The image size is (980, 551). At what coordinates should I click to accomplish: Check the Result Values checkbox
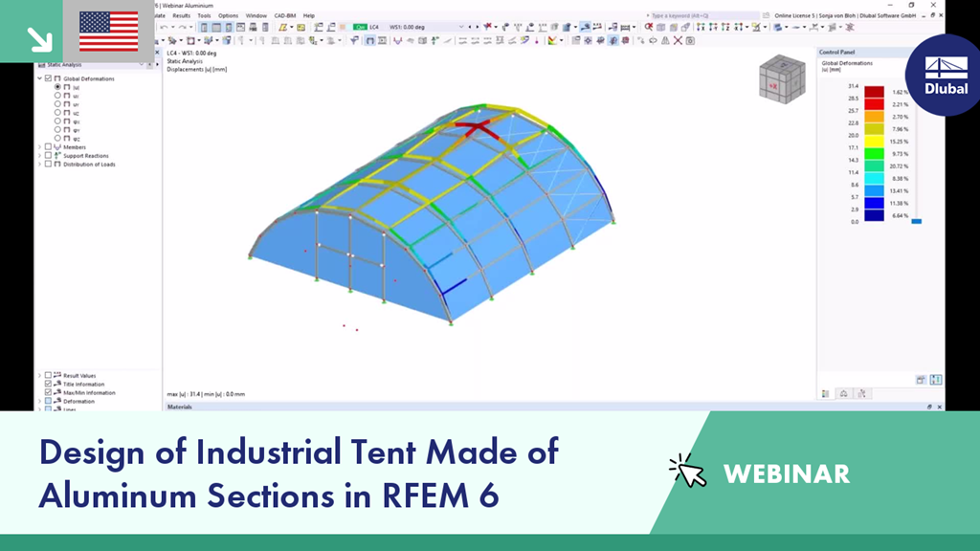pyautogui.click(x=48, y=375)
